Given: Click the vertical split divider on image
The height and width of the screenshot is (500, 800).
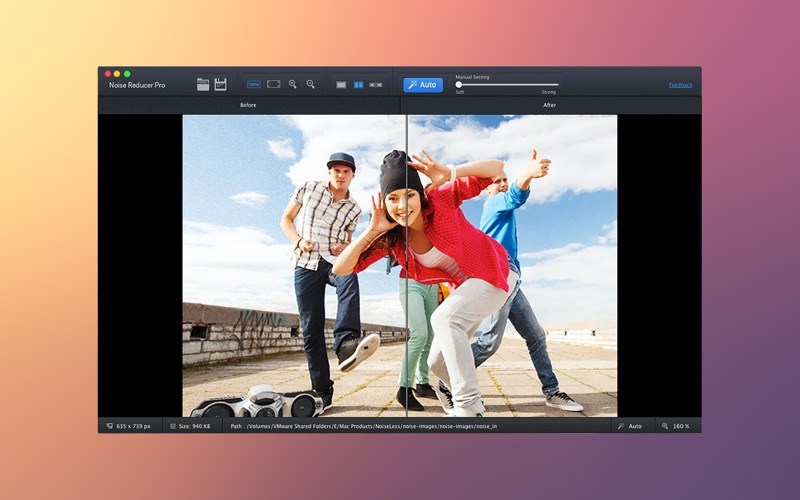Looking at the screenshot, I should (x=407, y=260).
